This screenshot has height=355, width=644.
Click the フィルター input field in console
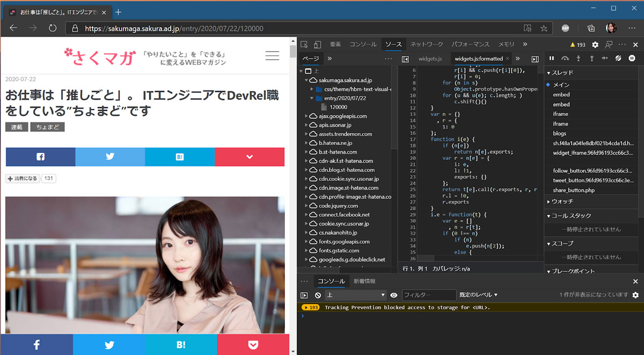coord(429,294)
